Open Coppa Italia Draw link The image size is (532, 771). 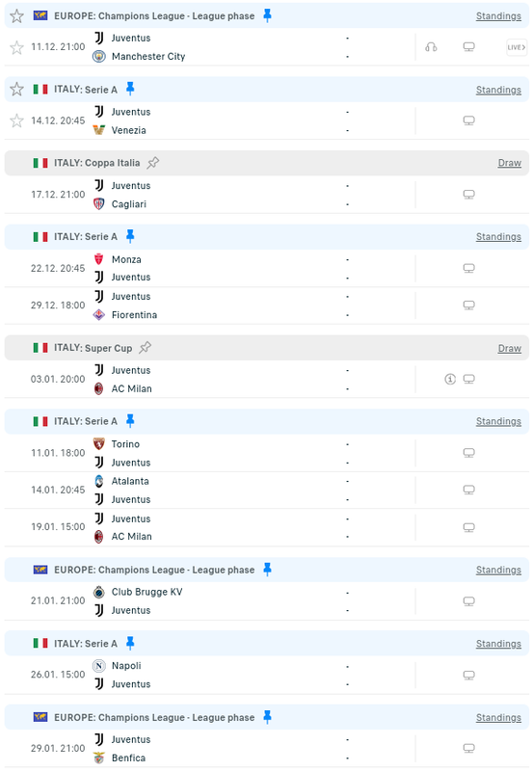(510, 163)
